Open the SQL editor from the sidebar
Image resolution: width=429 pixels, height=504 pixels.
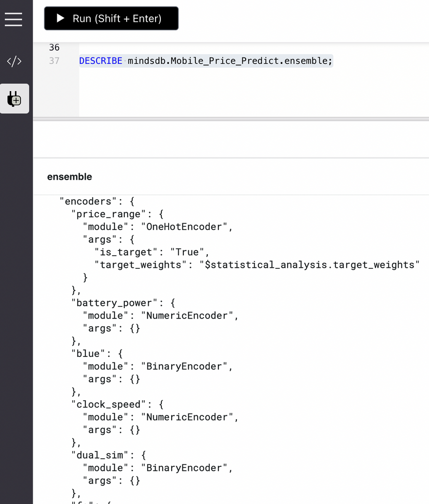tap(14, 61)
